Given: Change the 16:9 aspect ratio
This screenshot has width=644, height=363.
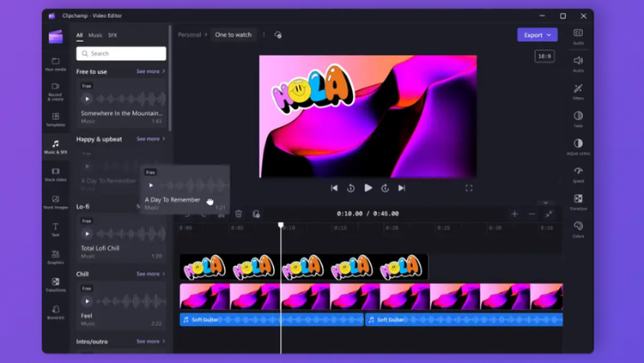Looking at the screenshot, I should tap(544, 57).
